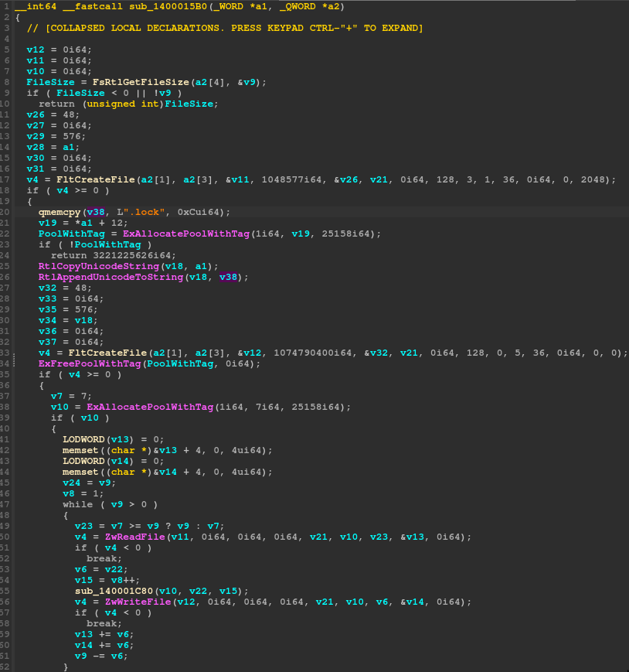Click highlighted v38 variable in qmemcpy
Viewport: 629px width, 672px height.
[96, 212]
